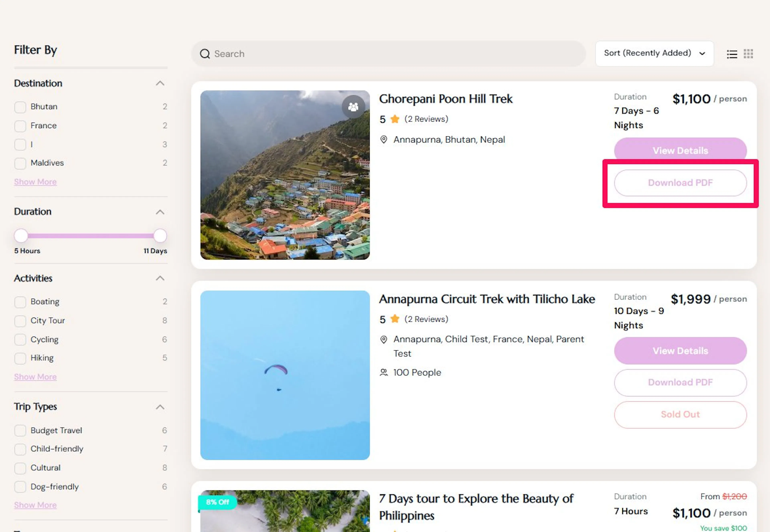Collapse the Activities filter section
The width and height of the screenshot is (770, 532).
click(160, 278)
